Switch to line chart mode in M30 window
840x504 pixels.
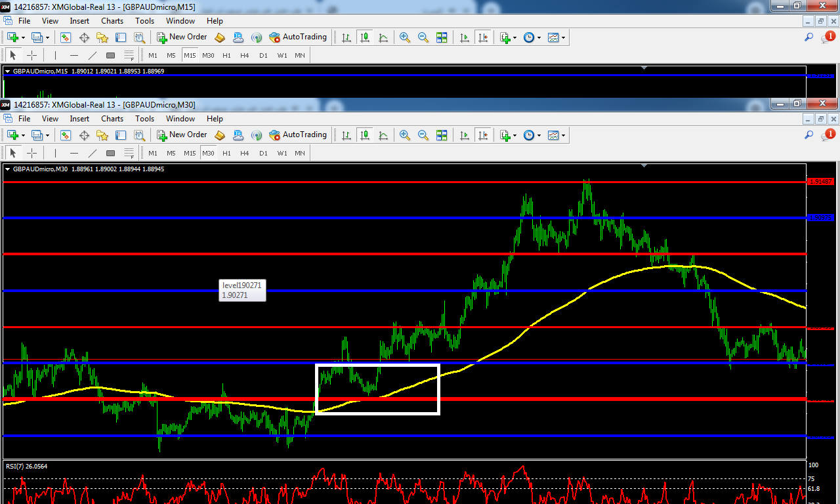click(383, 135)
